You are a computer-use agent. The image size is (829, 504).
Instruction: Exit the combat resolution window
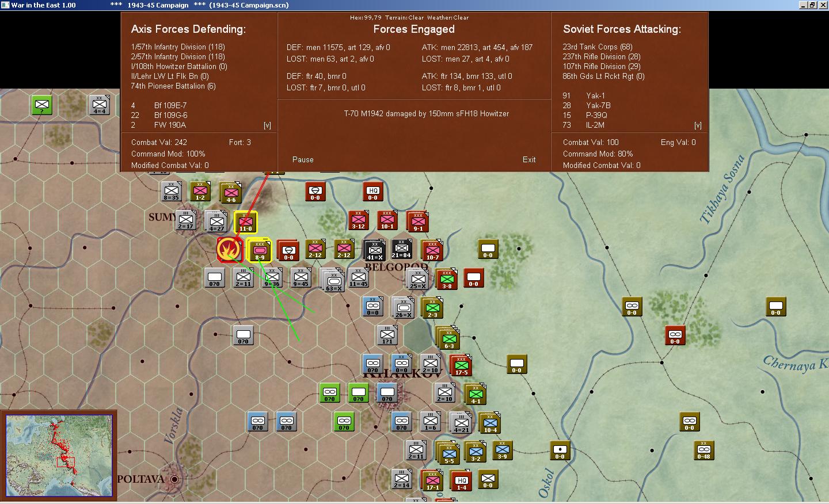[529, 159]
